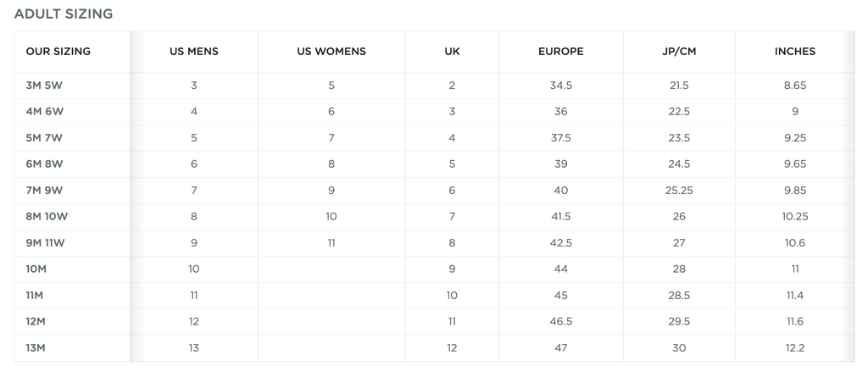Click the US WOMENS column header

(331, 52)
